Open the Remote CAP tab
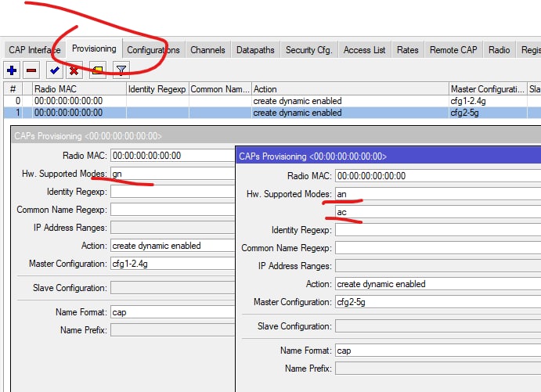541x392 pixels. [453, 50]
